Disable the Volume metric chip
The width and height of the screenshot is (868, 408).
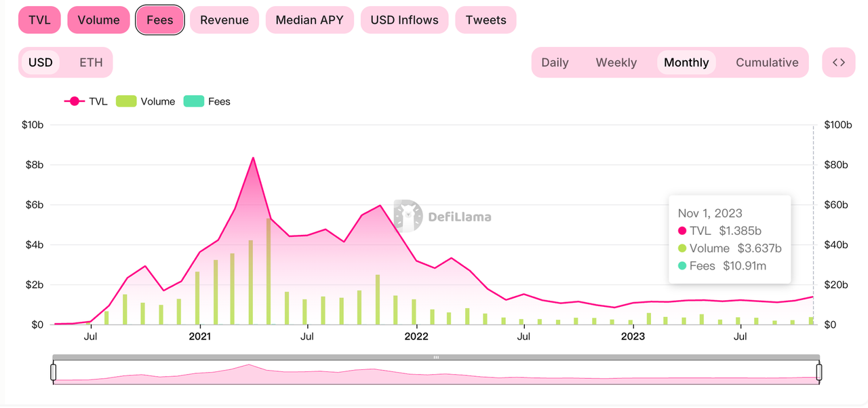(98, 20)
